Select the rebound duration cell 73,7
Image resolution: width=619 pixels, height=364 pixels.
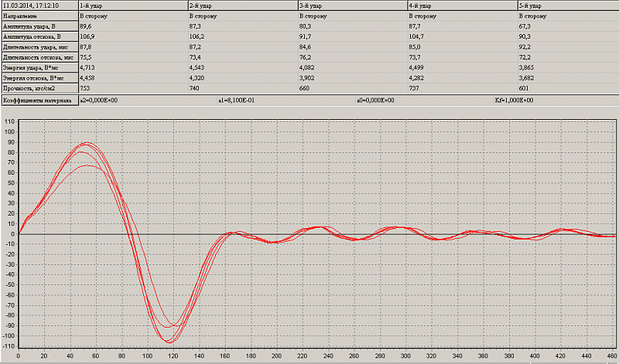point(416,58)
